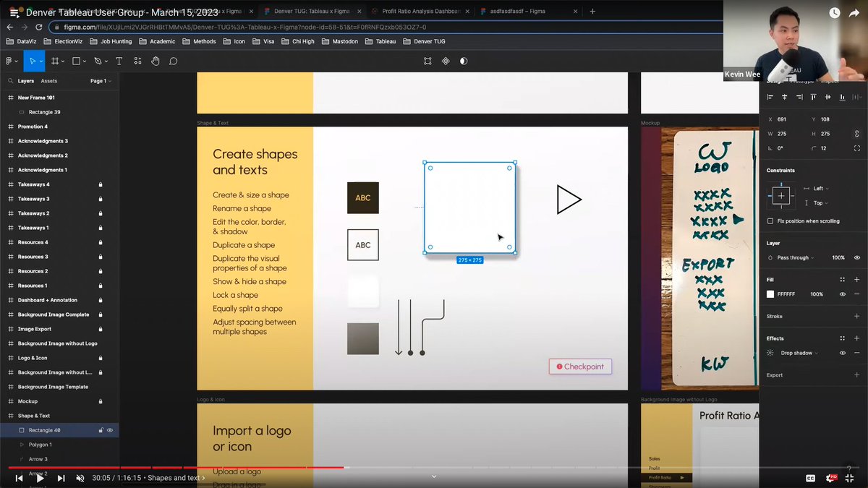
Task: Open Drop shadow effect settings icon
Action: (x=771, y=353)
